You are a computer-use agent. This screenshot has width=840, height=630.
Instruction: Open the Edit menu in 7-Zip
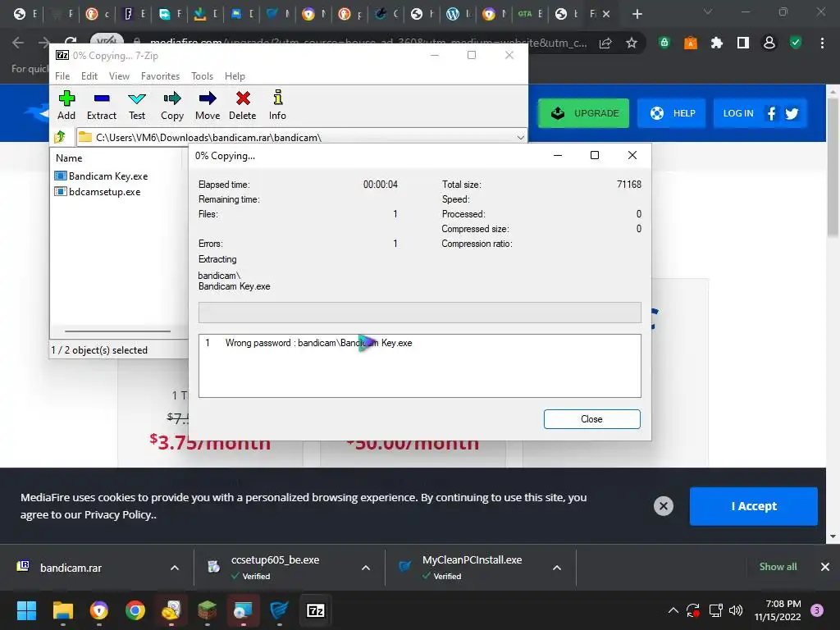click(89, 76)
